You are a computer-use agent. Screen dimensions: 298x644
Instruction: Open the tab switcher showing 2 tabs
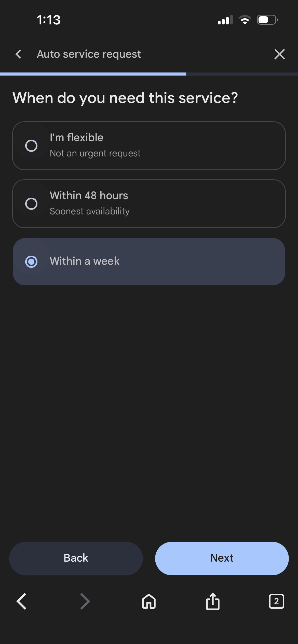(276, 602)
